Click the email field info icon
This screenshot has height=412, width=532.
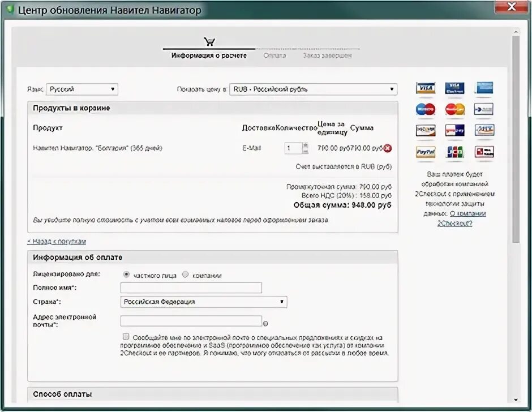point(265,324)
